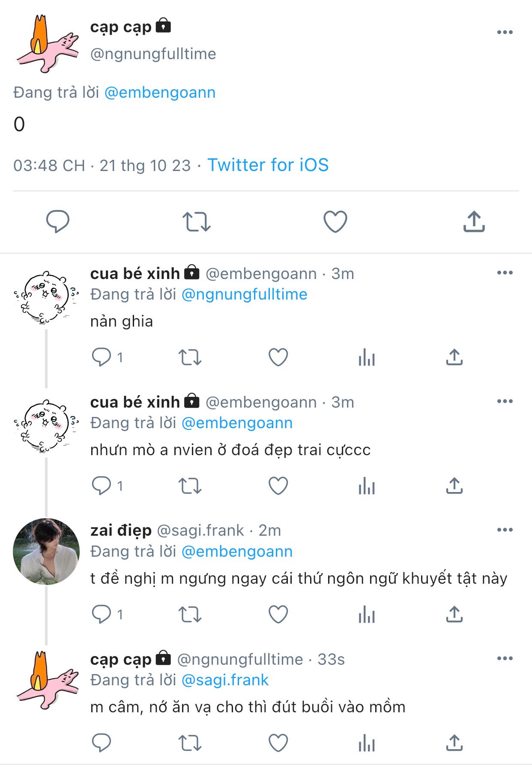Retweet the 'nhưn mò a nvien' reply
The height and width of the screenshot is (765, 532).
(x=190, y=486)
